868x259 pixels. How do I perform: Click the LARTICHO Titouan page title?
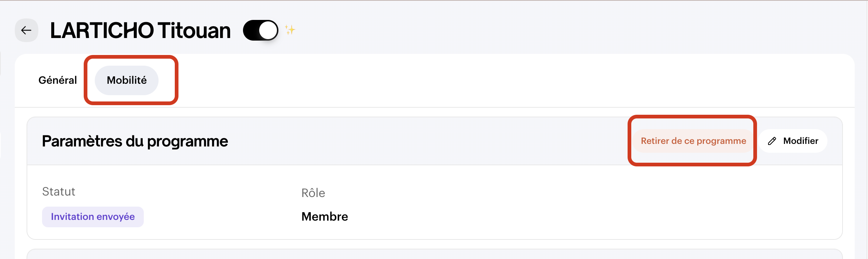[x=140, y=30]
